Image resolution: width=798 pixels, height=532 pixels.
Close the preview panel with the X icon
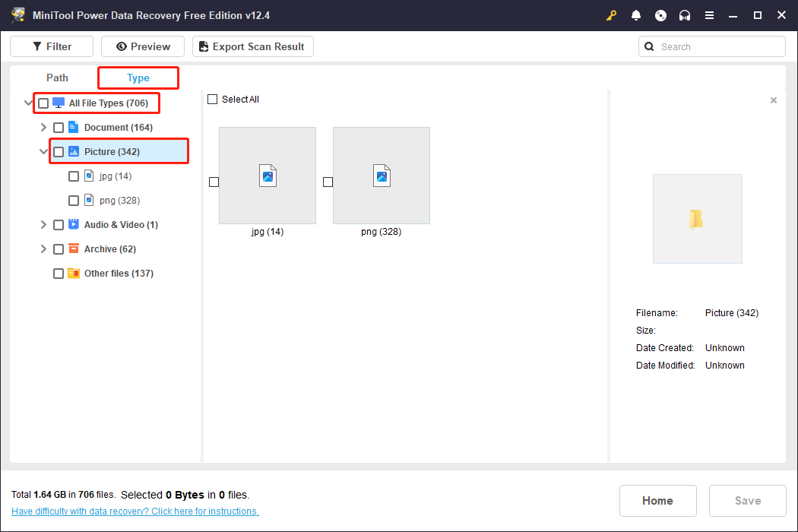pos(774,100)
